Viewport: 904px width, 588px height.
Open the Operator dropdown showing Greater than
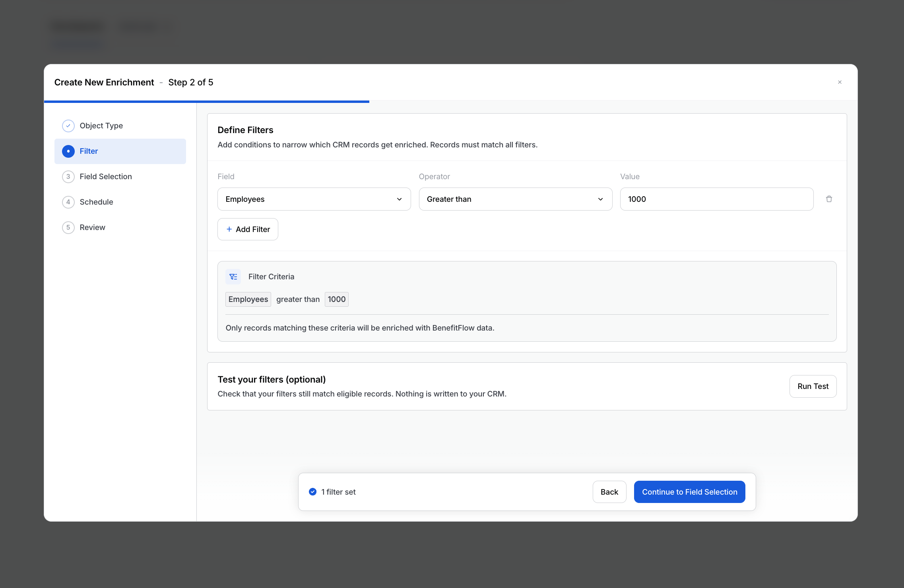point(515,199)
